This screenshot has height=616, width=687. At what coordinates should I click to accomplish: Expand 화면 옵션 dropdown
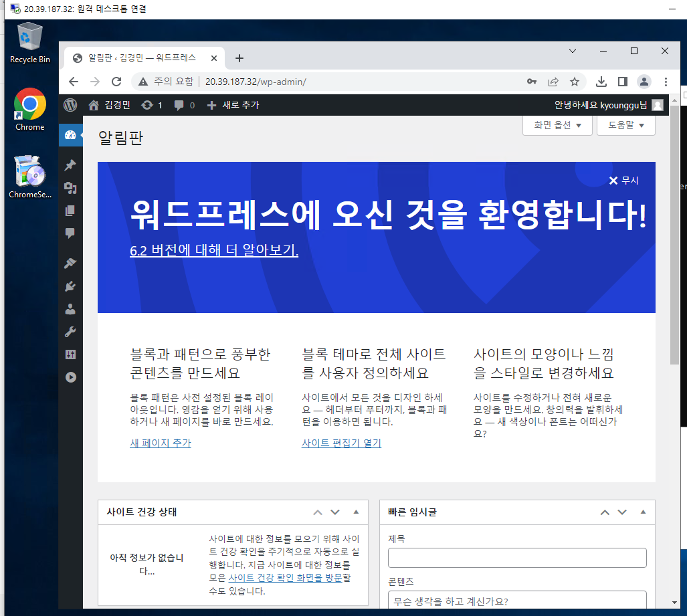tap(557, 125)
